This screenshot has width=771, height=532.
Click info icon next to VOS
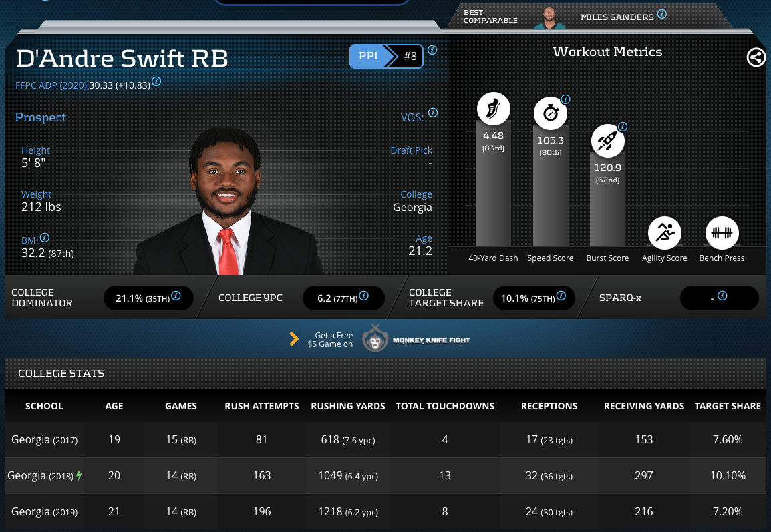point(432,113)
